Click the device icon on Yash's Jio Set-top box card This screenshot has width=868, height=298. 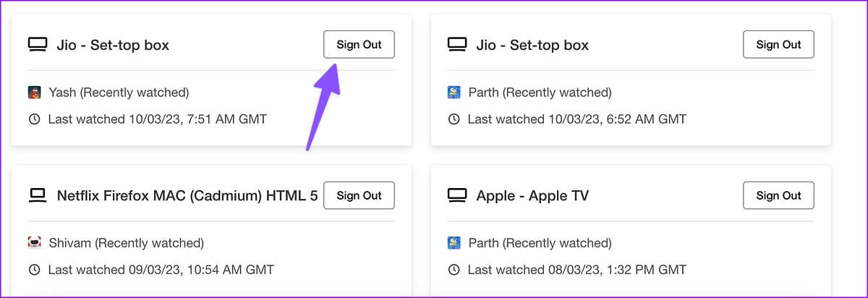coord(37,45)
